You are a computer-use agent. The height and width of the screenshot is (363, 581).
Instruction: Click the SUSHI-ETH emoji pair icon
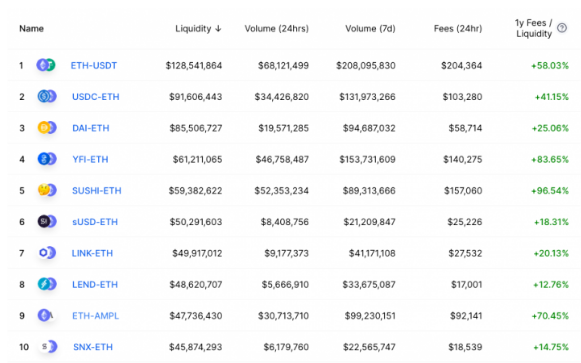(47, 190)
